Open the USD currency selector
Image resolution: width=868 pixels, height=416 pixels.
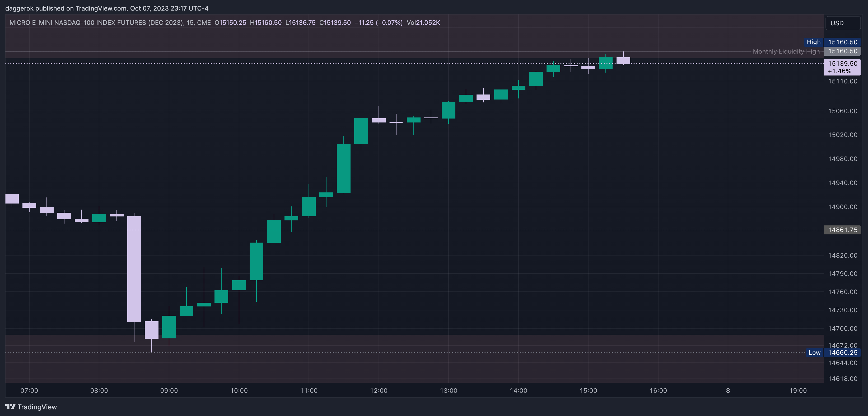(843, 23)
